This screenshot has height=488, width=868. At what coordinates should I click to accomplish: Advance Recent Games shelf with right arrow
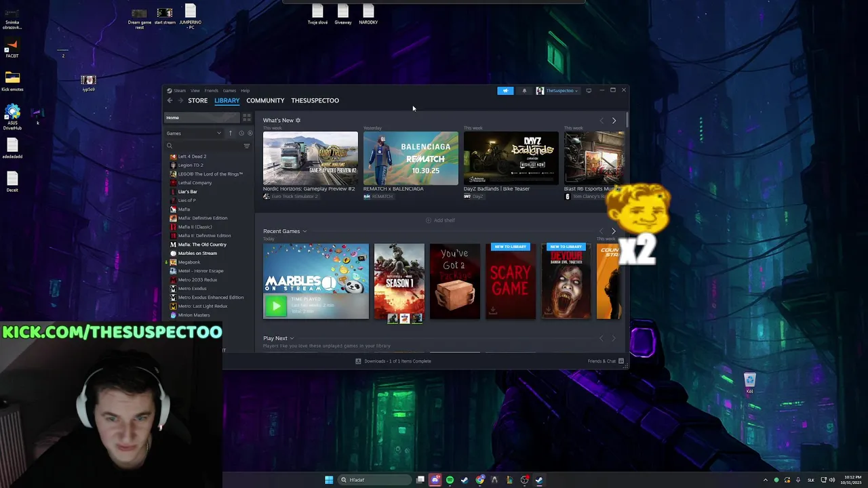614,231
